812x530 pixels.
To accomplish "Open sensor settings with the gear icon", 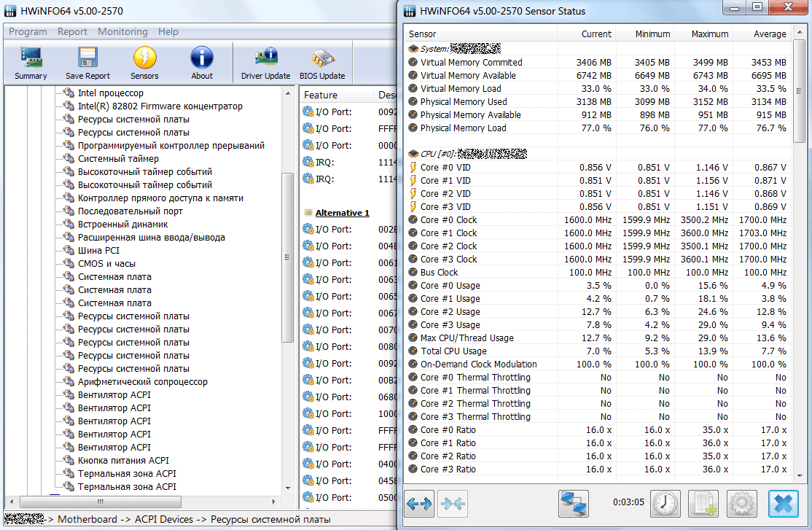I will coord(742,503).
